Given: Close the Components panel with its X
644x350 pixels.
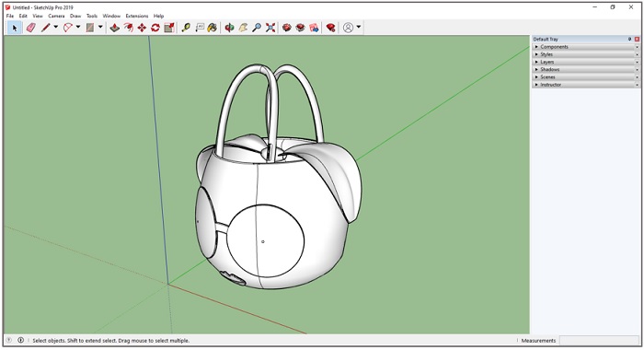Looking at the screenshot, I should point(638,47).
